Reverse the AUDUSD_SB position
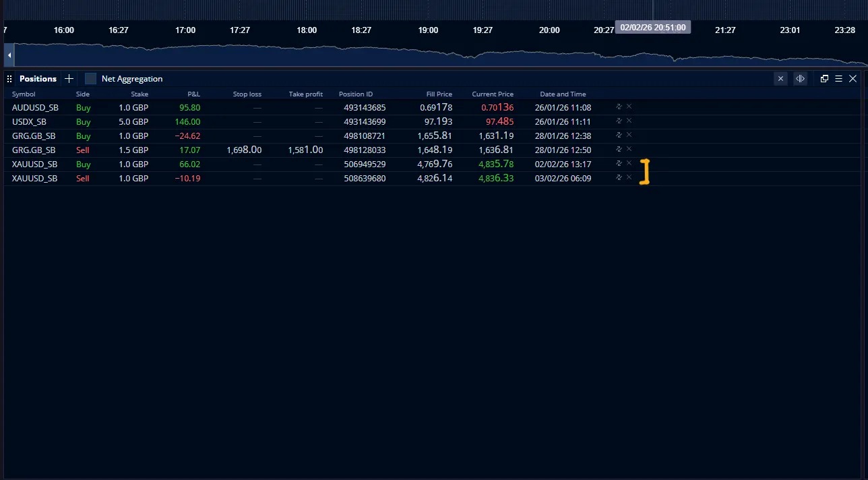 click(x=619, y=107)
